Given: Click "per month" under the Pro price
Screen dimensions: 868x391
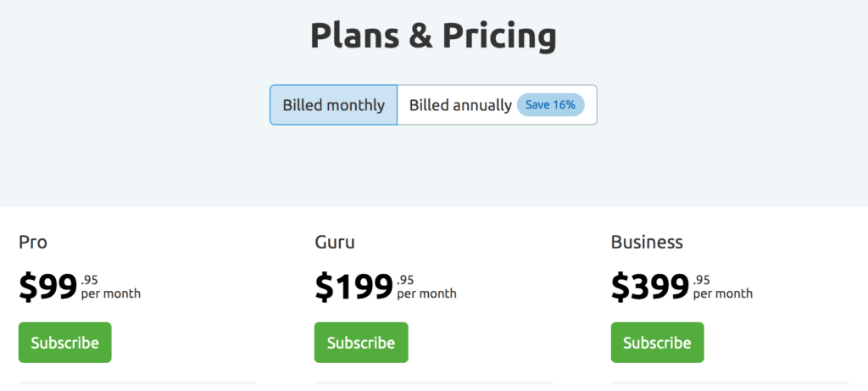Looking at the screenshot, I should pyautogui.click(x=111, y=294).
